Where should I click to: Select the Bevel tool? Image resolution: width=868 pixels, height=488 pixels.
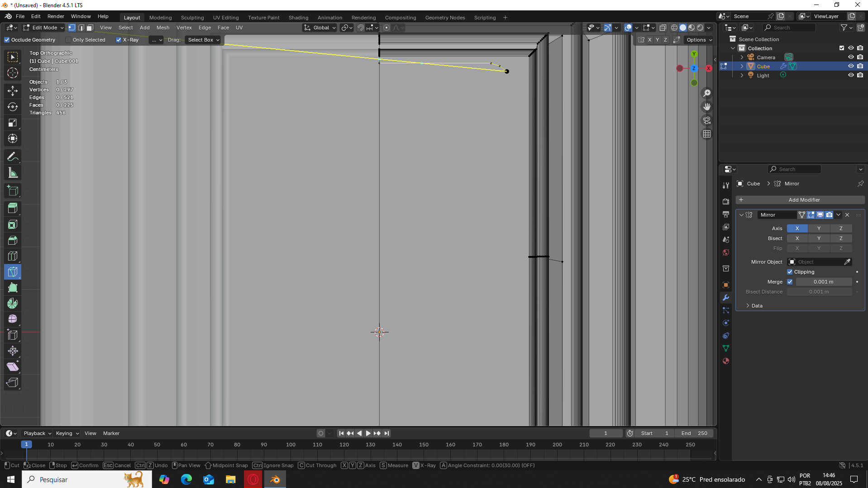pyautogui.click(x=13, y=240)
